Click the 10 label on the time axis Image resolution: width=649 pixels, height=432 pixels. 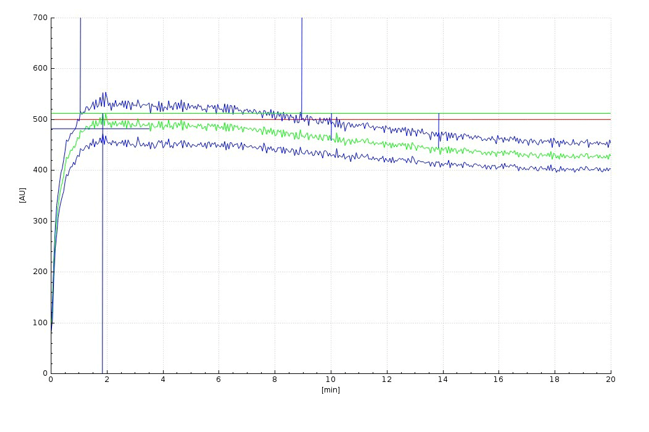(331, 379)
